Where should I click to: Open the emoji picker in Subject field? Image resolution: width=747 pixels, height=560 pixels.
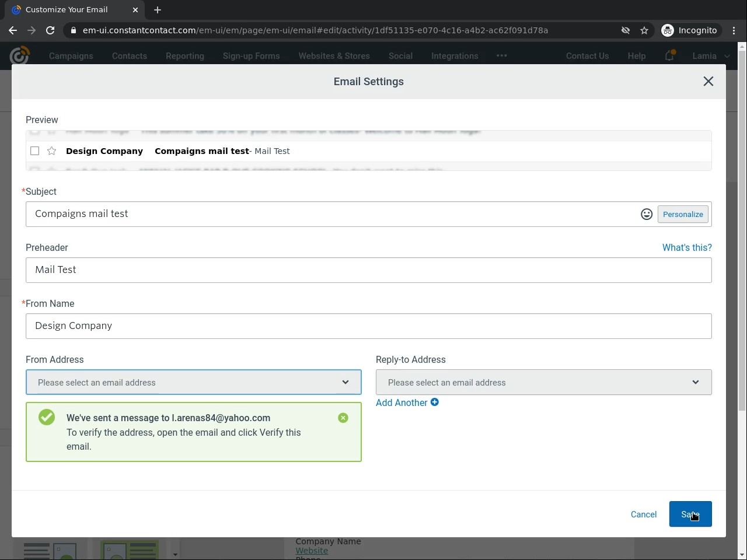point(646,214)
